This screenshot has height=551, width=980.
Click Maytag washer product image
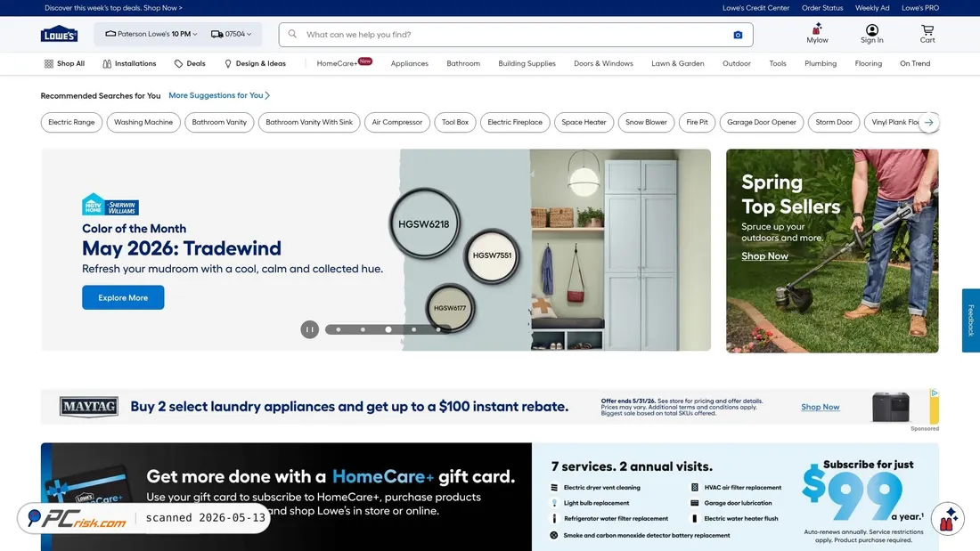coord(891,407)
